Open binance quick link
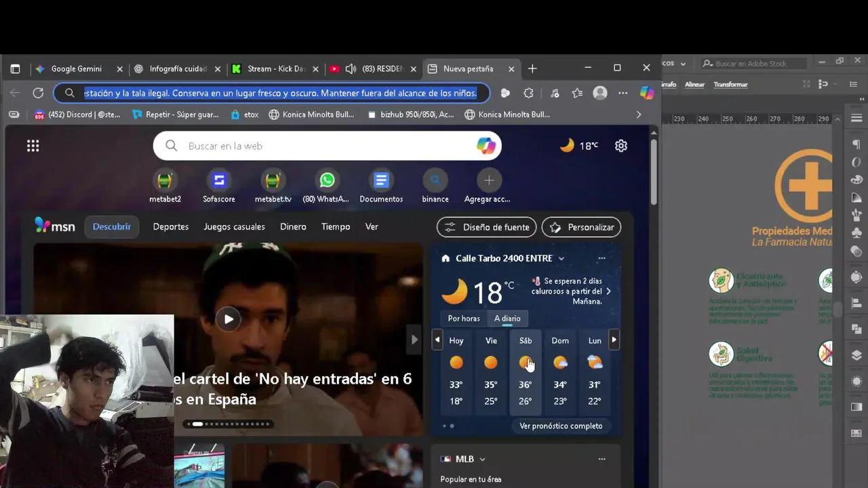Screen dimensions: 868x488 (x=435, y=186)
